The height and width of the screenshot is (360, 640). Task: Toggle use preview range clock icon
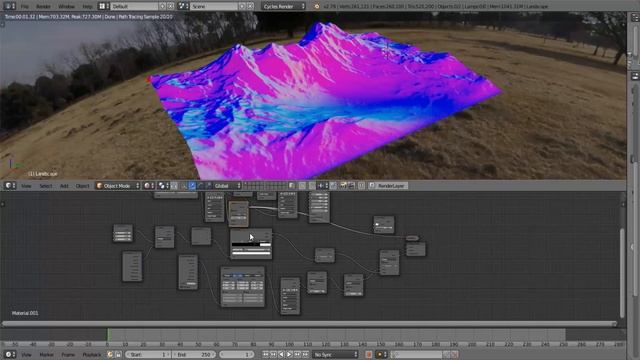point(110,354)
